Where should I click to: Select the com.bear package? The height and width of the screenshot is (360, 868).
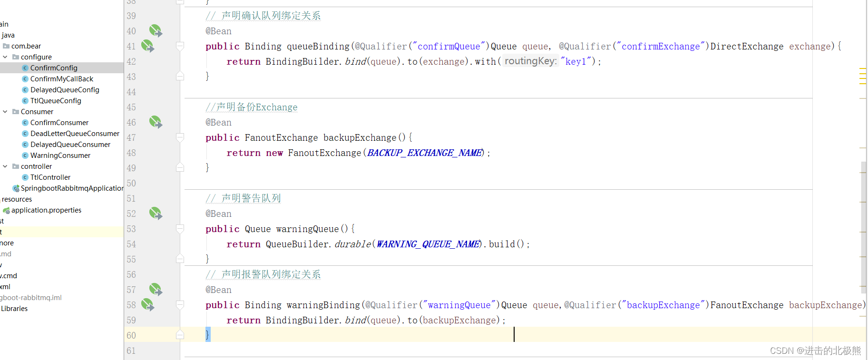pos(26,46)
